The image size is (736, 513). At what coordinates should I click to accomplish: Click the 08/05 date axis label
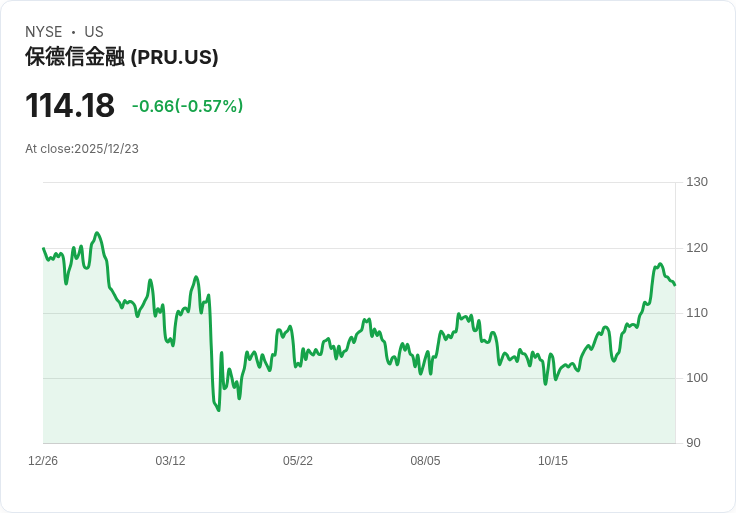(x=425, y=460)
